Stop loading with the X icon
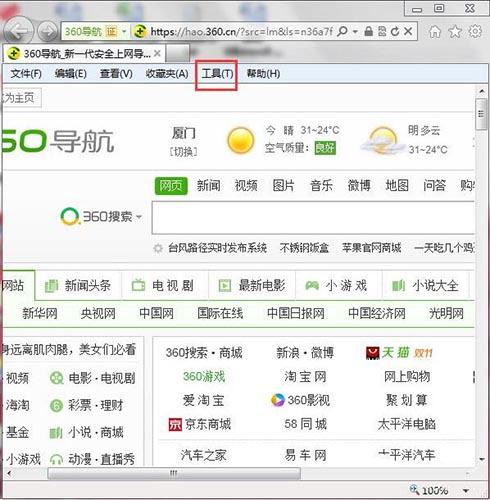Screen dimensions: 490x500 (x=408, y=32)
